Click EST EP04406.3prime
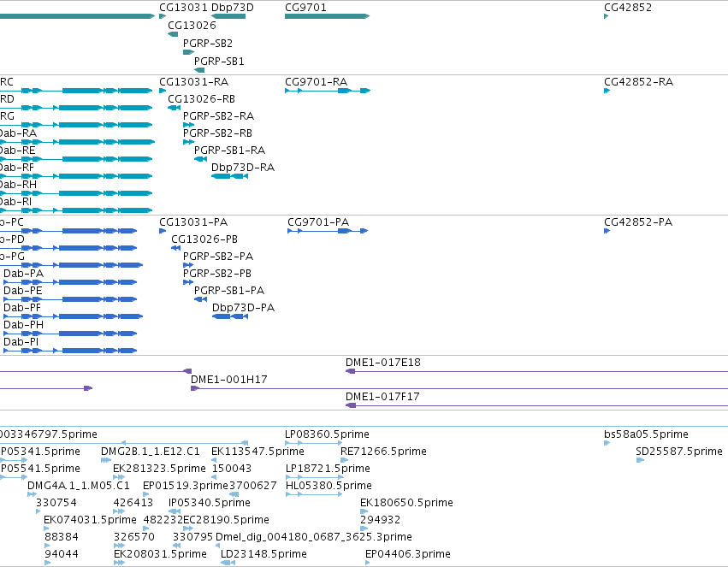 [408, 554]
